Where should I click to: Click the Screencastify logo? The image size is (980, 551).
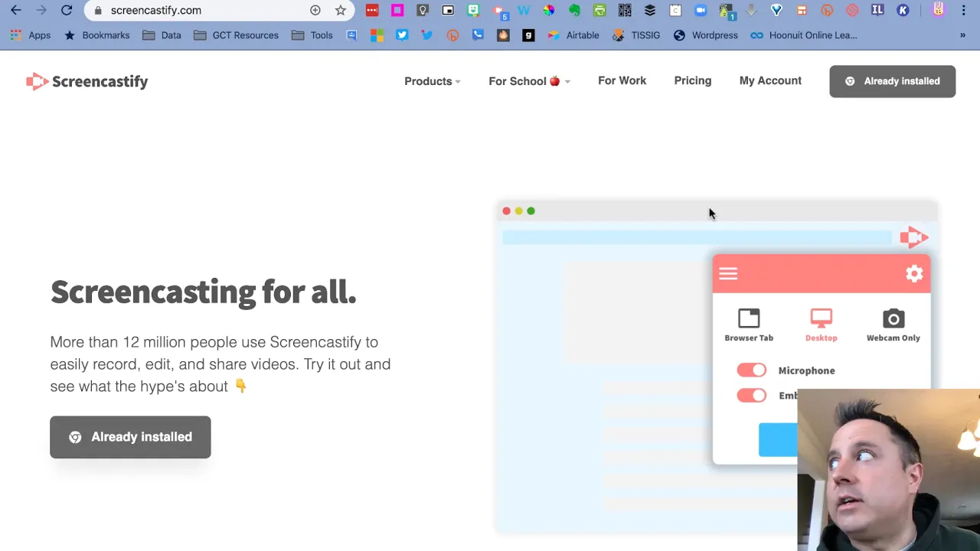click(87, 81)
